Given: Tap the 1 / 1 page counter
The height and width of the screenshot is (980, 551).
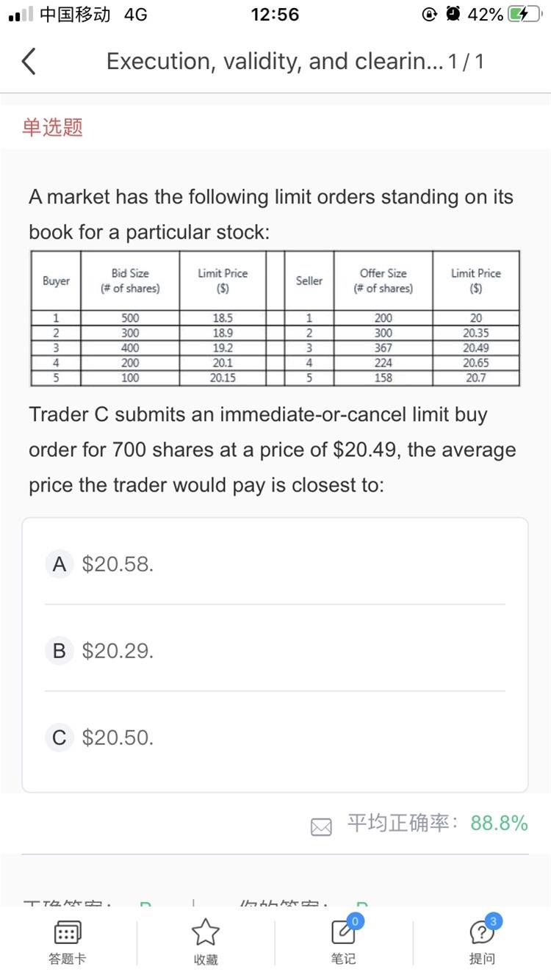Looking at the screenshot, I should (468, 61).
